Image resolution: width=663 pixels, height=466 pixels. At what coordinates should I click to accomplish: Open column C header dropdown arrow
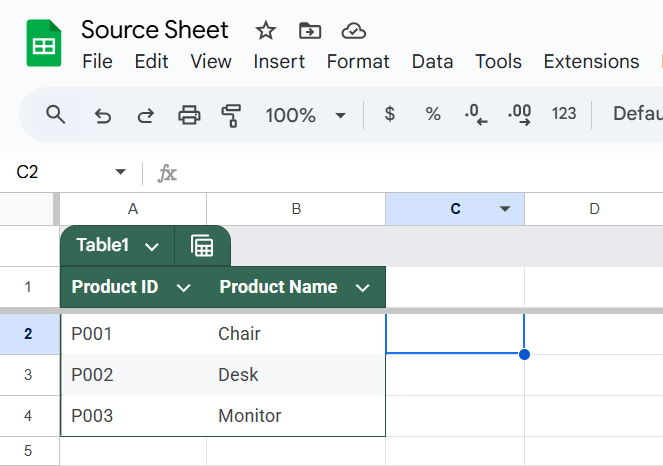coord(504,208)
